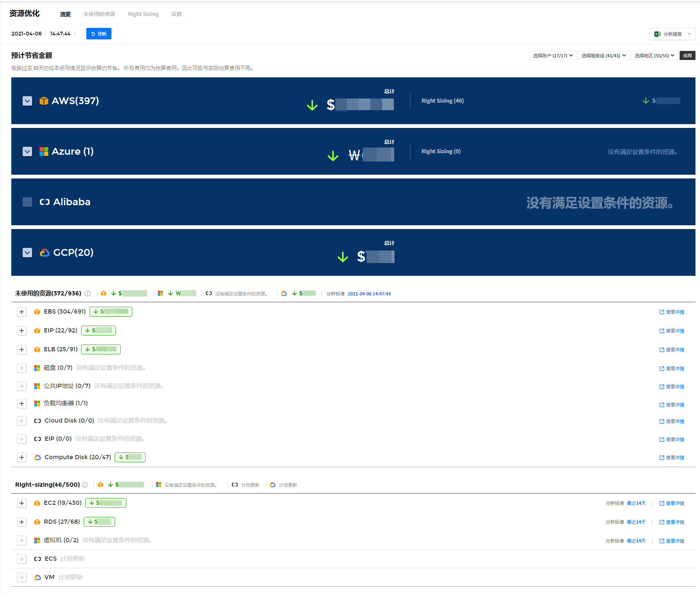Click the Azure logo in banner

[x=44, y=152]
